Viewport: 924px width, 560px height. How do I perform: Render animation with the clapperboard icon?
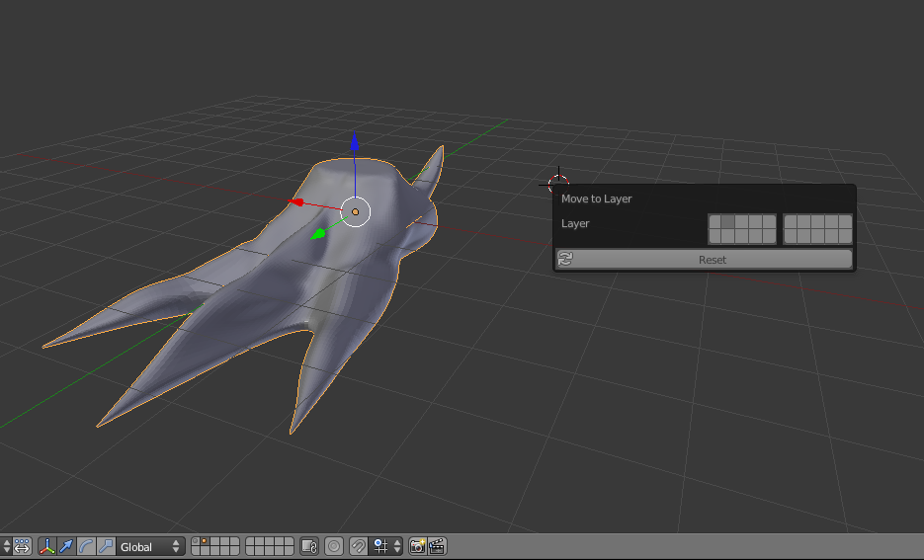(x=437, y=546)
